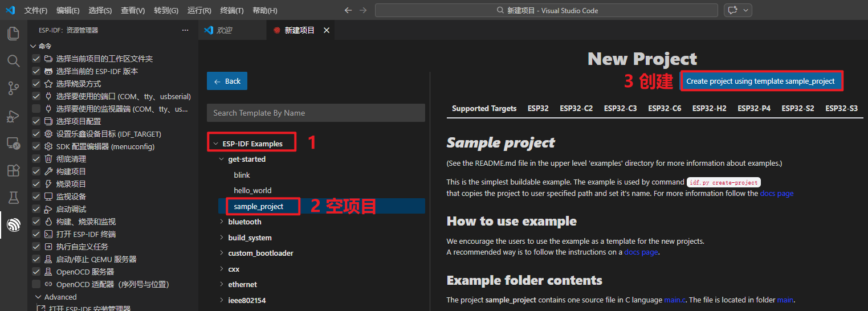Uncheck the 构建项目 checkbox

coord(36,171)
